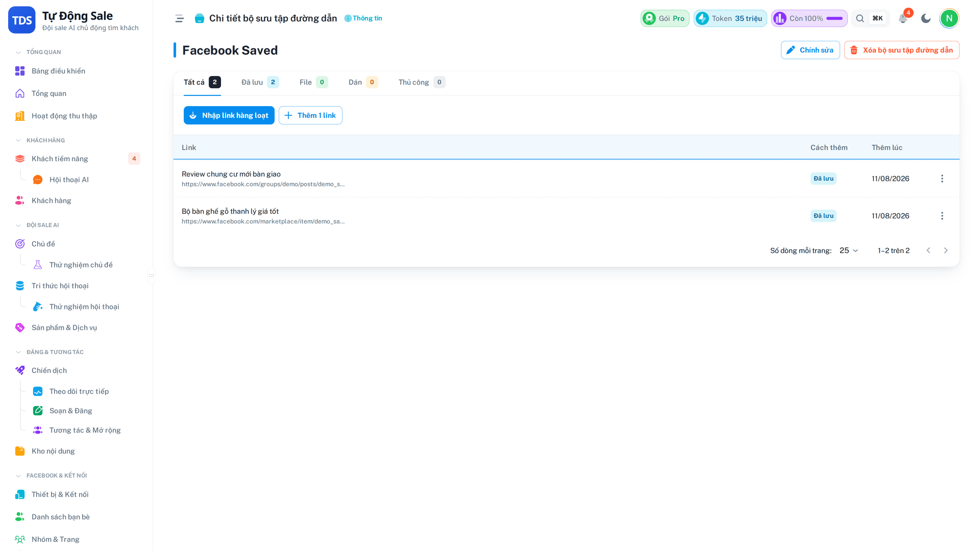Go to next page arrow
This screenshot has width=980, height=551.
point(946,251)
